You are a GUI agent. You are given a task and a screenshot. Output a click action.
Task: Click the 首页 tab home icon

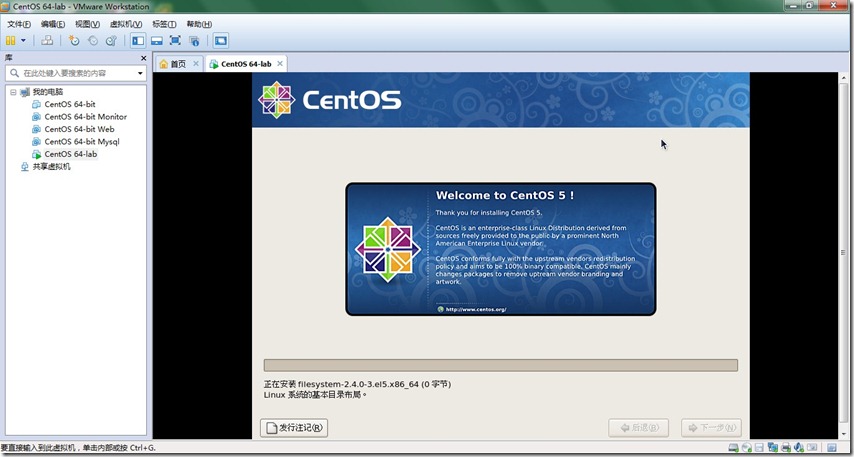(x=163, y=64)
